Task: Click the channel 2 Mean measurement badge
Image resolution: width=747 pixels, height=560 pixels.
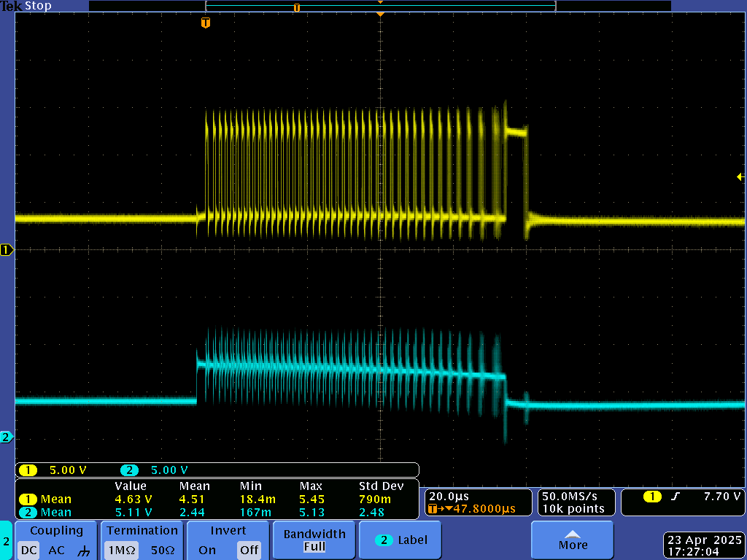Action: click(28, 513)
